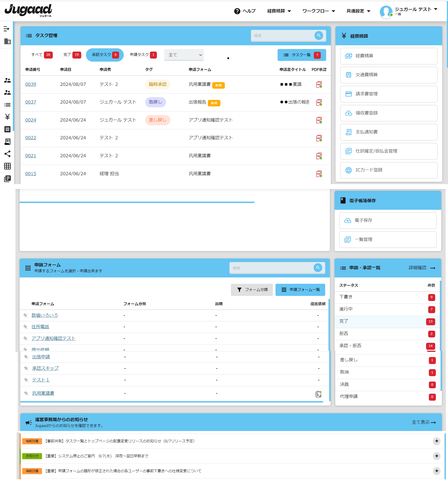Open request number 0015 link
The height and width of the screenshot is (487, 448).
(x=31, y=174)
